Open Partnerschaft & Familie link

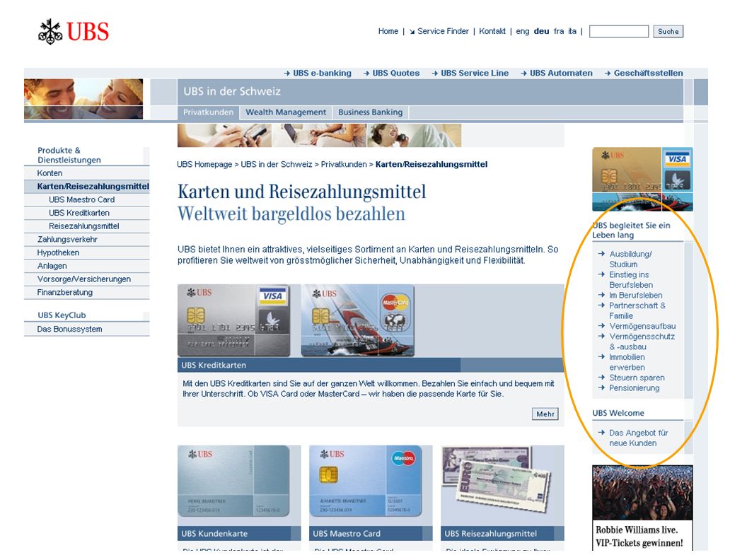[637, 311]
